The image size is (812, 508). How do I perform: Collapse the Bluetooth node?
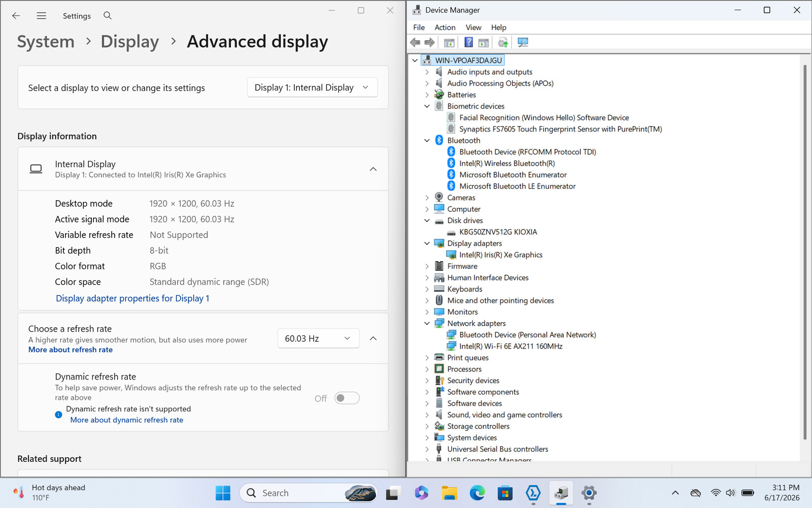coord(427,141)
